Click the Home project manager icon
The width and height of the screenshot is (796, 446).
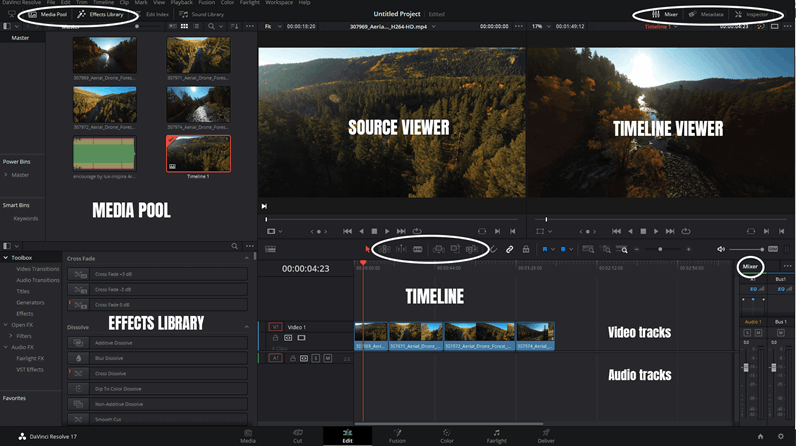click(761, 436)
